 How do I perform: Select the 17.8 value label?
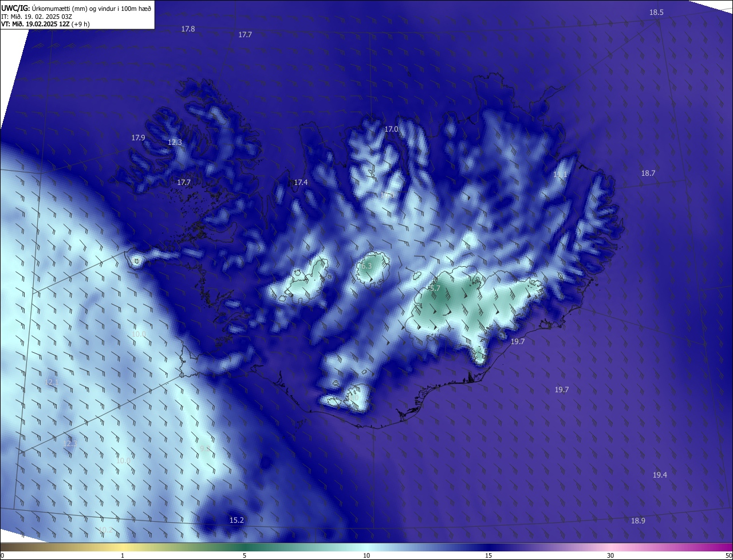[188, 29]
